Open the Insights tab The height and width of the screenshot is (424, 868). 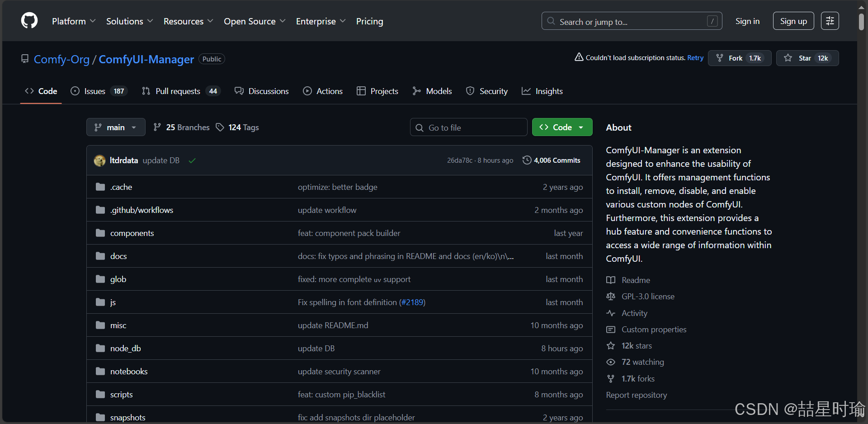542,91
